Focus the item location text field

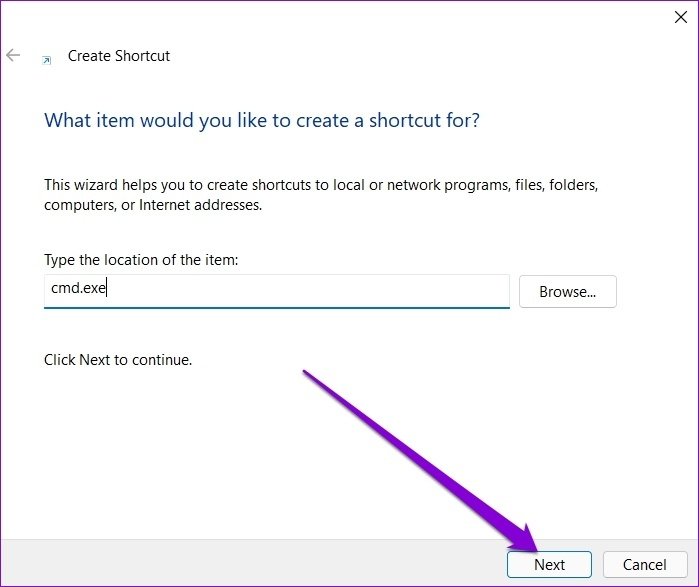(300, 291)
